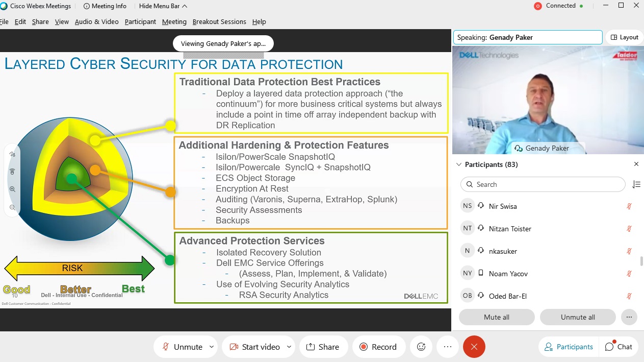Click Noam Yacov's phone audio icon
The image size is (644, 362).
point(481,273)
